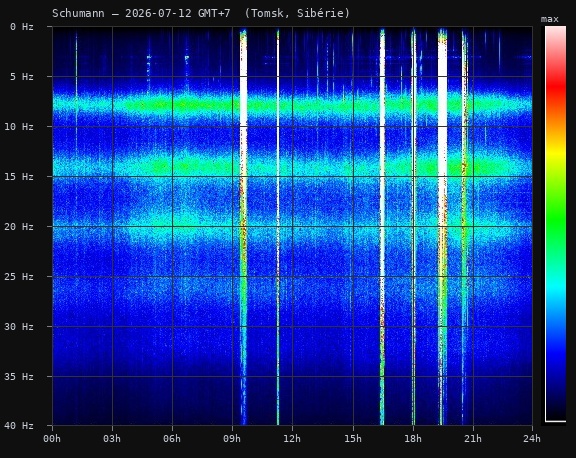
Task: Select the 00h time axis marker
Action: [52, 439]
